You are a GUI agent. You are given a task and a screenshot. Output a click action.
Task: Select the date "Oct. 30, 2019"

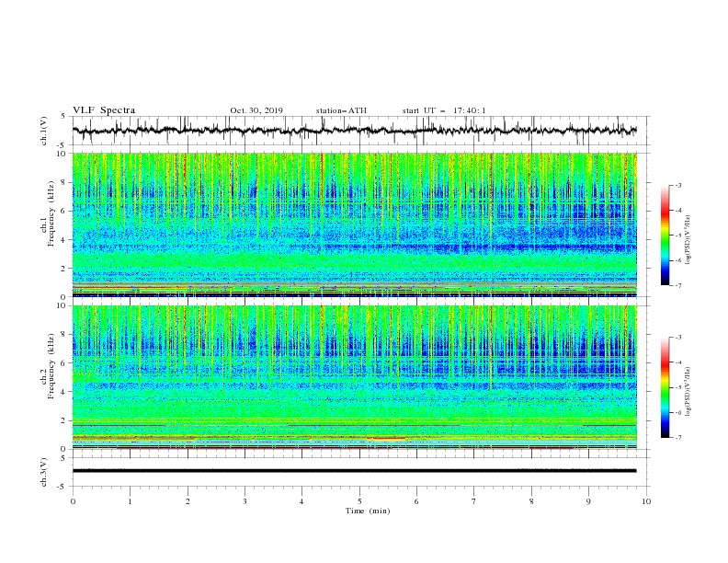point(256,110)
